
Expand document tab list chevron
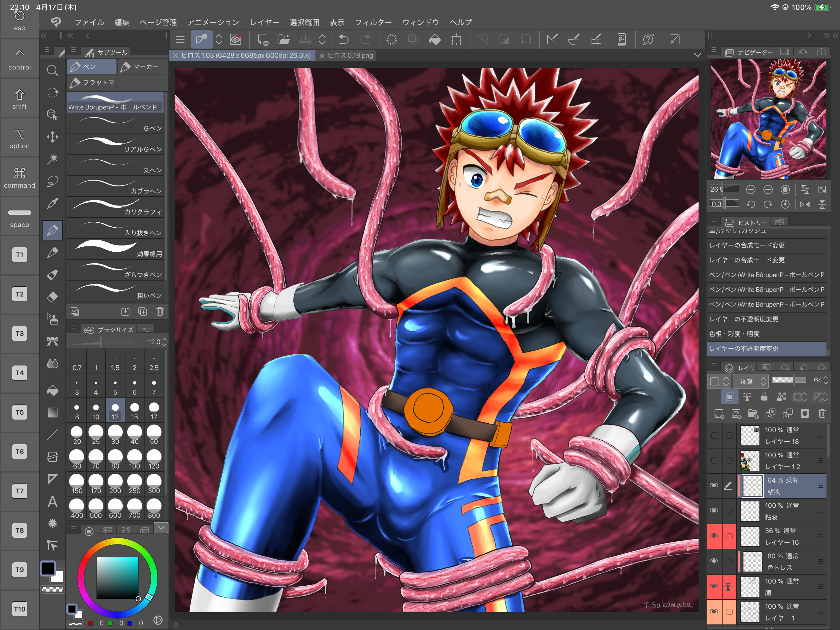coord(698,55)
